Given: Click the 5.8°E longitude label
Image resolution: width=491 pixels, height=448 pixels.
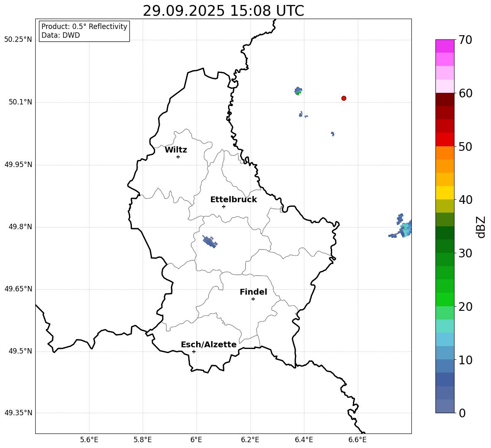Looking at the screenshot, I should 143,440.
